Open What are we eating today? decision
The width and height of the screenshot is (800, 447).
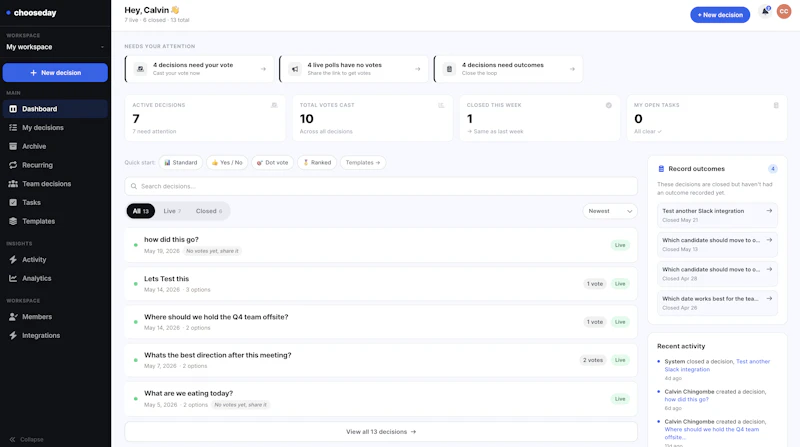381,399
